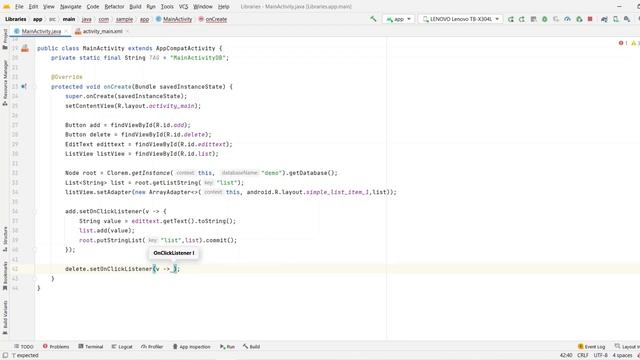Close the MainActivity.java tab
The width and height of the screenshot is (640, 360).
[66, 31]
